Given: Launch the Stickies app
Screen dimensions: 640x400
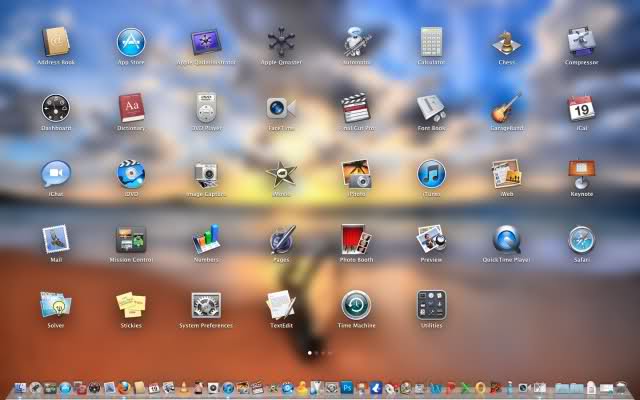Looking at the screenshot, I should [x=131, y=305].
